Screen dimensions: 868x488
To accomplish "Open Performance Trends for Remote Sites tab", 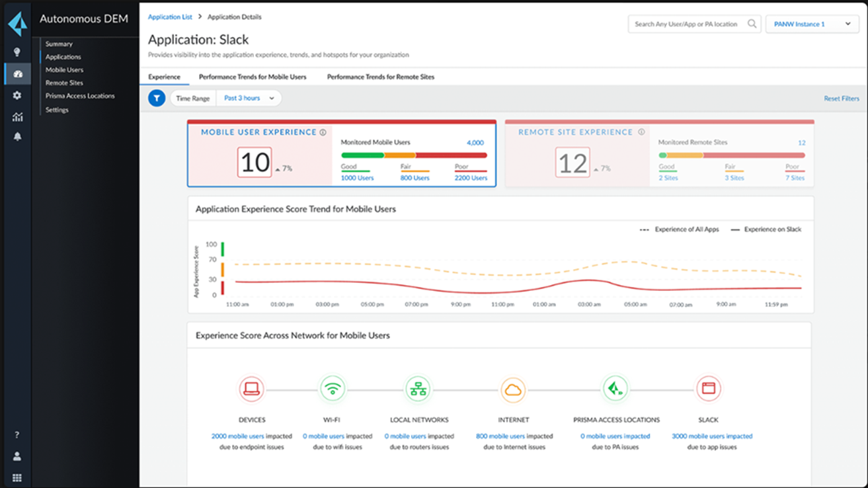I will coord(380,77).
